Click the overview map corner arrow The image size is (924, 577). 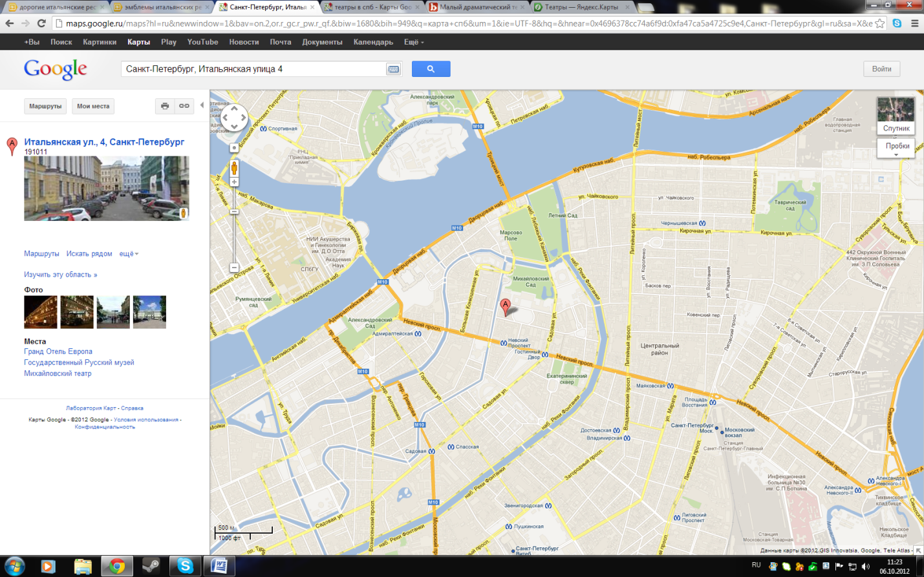918,550
